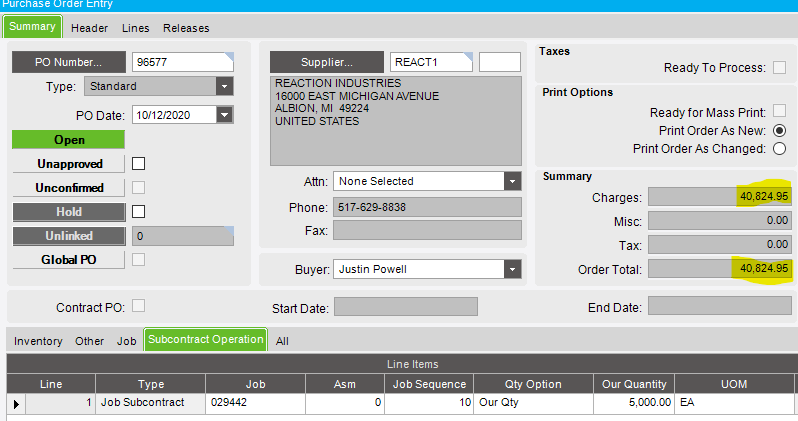Viewport: 798px width, 421px height.
Task: Click the End Date field
Action: (x=720, y=305)
